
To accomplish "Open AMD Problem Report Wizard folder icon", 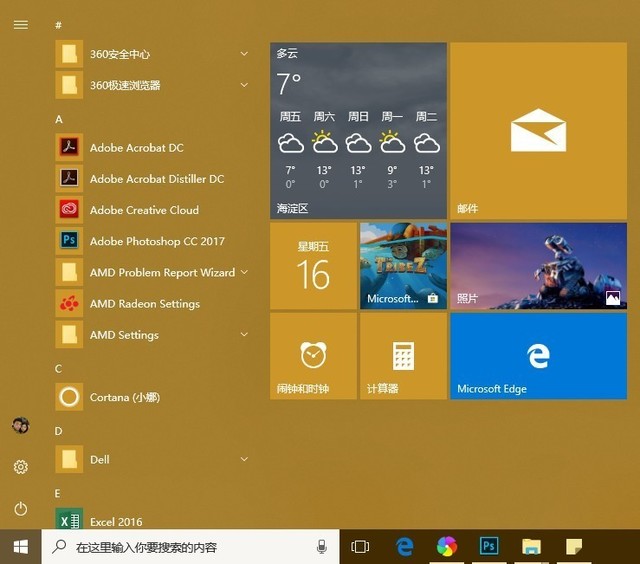I will click(x=69, y=272).
